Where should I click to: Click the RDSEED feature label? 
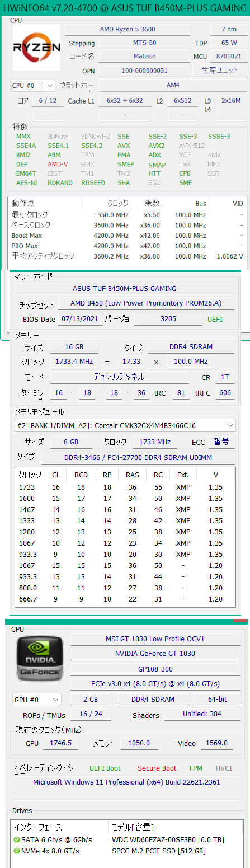tap(93, 183)
